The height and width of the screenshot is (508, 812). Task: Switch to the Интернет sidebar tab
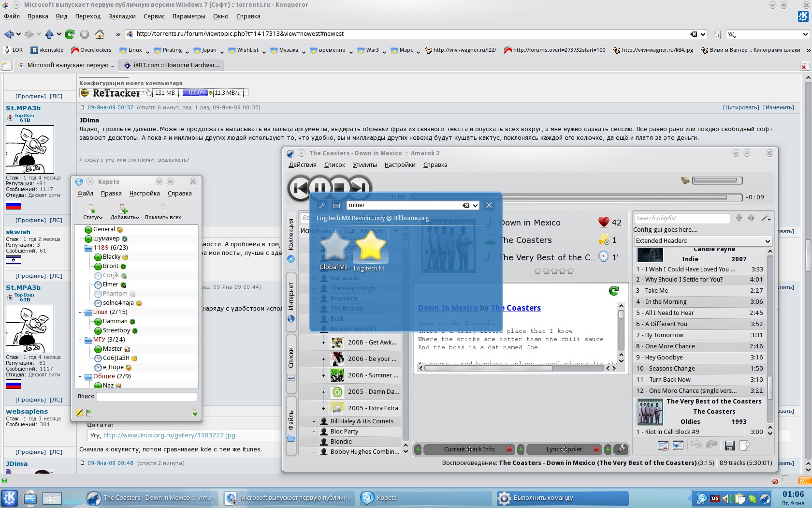pyautogui.click(x=291, y=301)
